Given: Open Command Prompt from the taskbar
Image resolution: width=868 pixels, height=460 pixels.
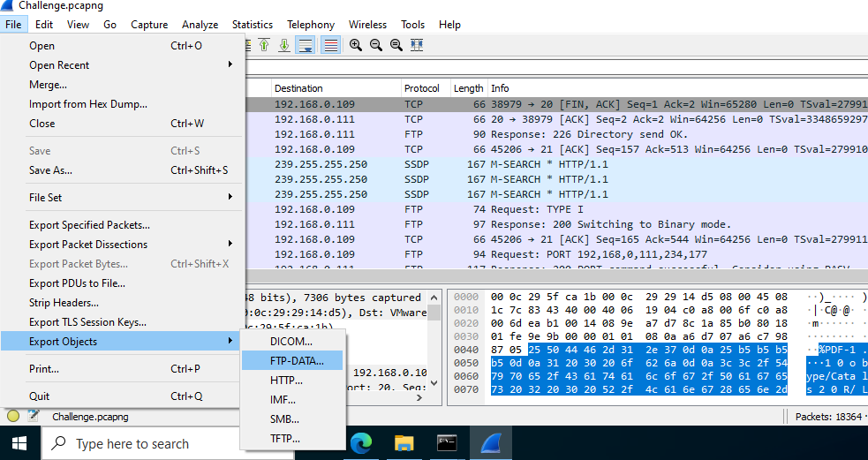Looking at the screenshot, I should (447, 443).
